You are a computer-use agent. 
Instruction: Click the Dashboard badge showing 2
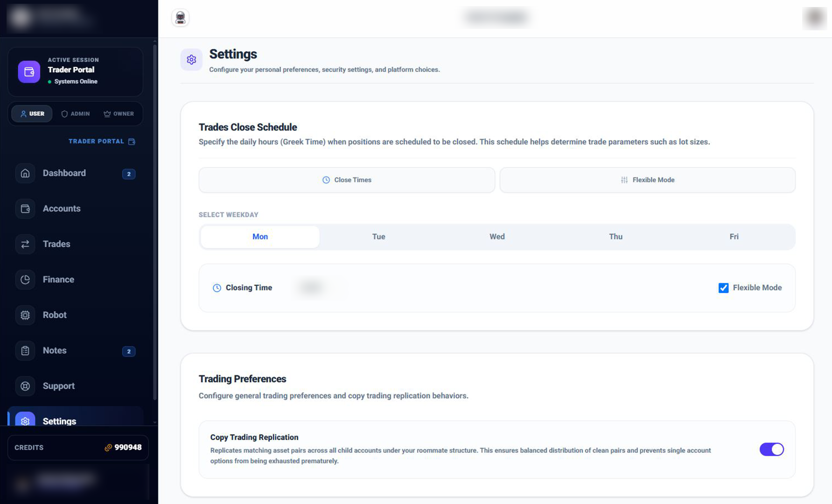129,174
